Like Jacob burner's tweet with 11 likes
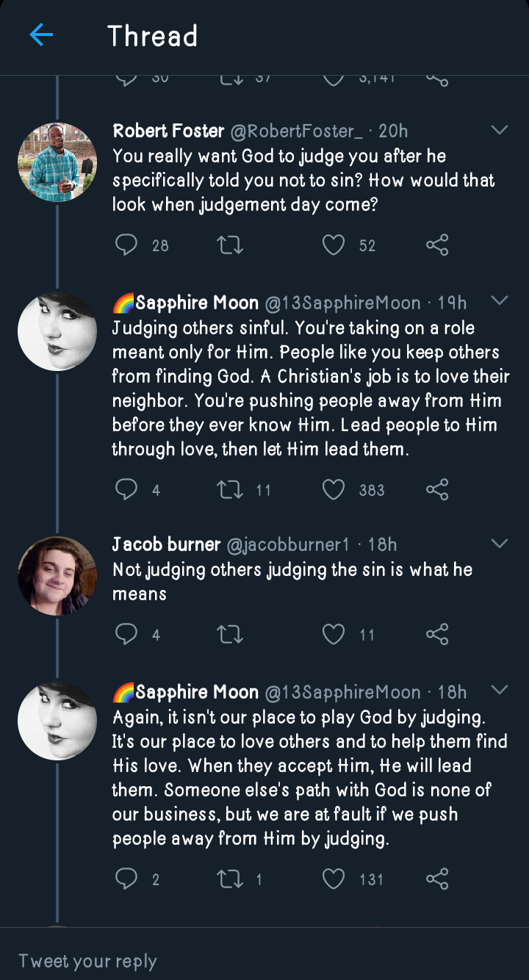Viewport: 529px width, 980px height. pos(334,634)
